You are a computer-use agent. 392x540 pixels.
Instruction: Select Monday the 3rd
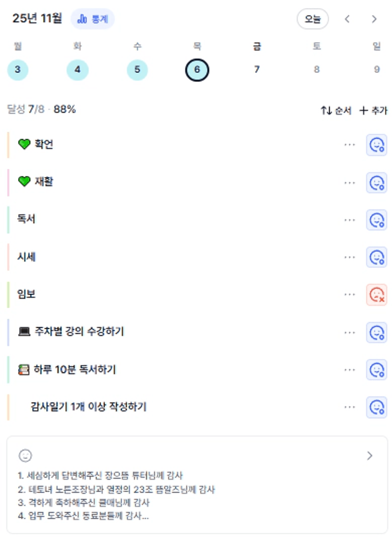18,70
